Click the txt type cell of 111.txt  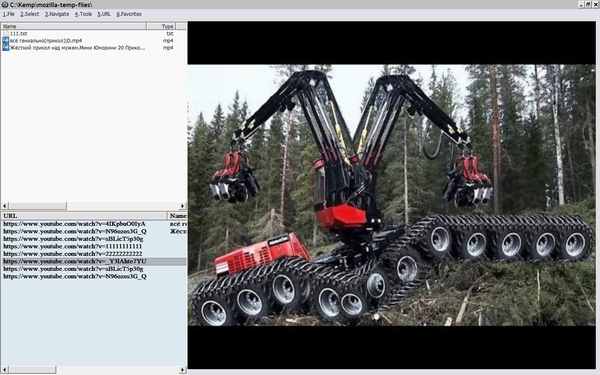[170, 34]
